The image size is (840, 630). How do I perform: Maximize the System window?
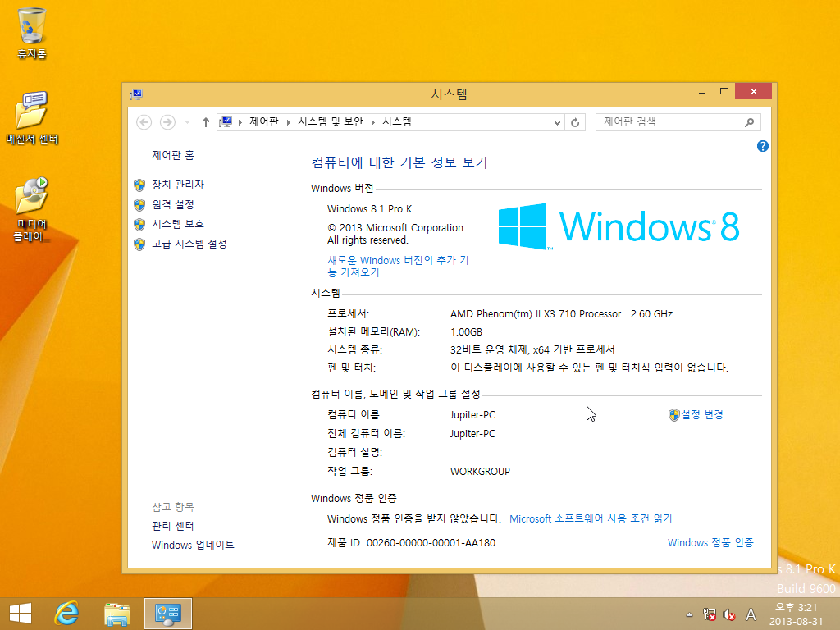pos(724,92)
